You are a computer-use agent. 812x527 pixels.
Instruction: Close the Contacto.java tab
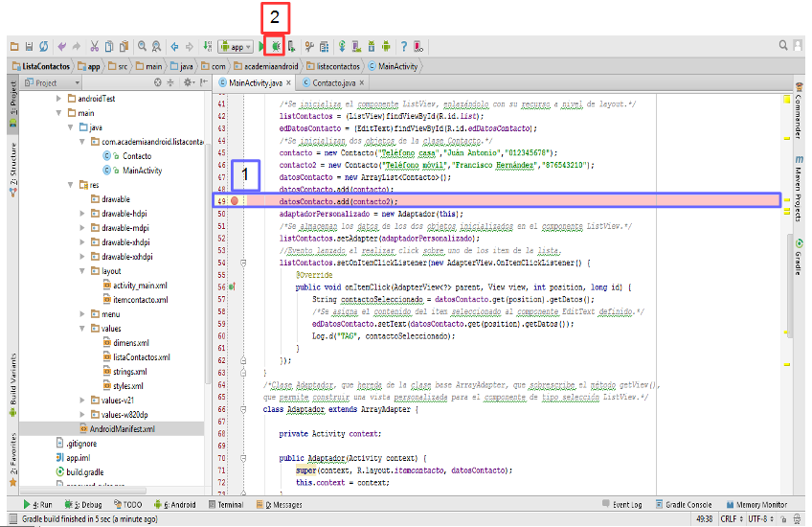coord(361,83)
